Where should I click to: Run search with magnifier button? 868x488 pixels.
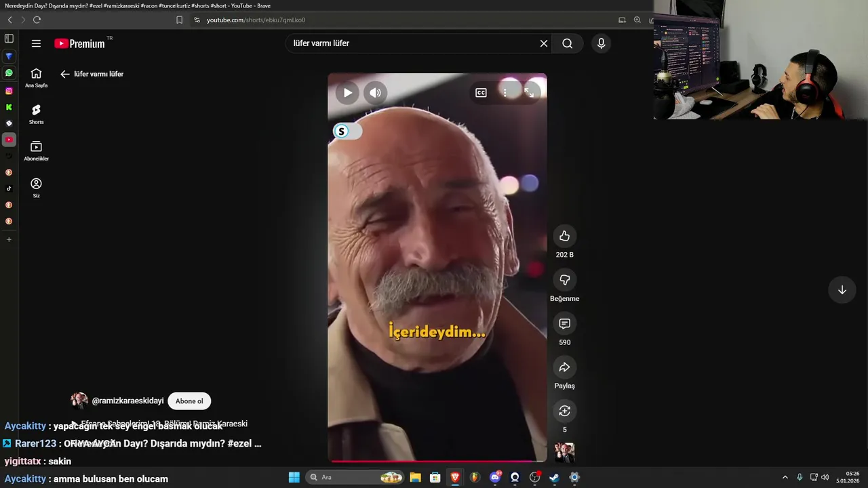point(567,43)
